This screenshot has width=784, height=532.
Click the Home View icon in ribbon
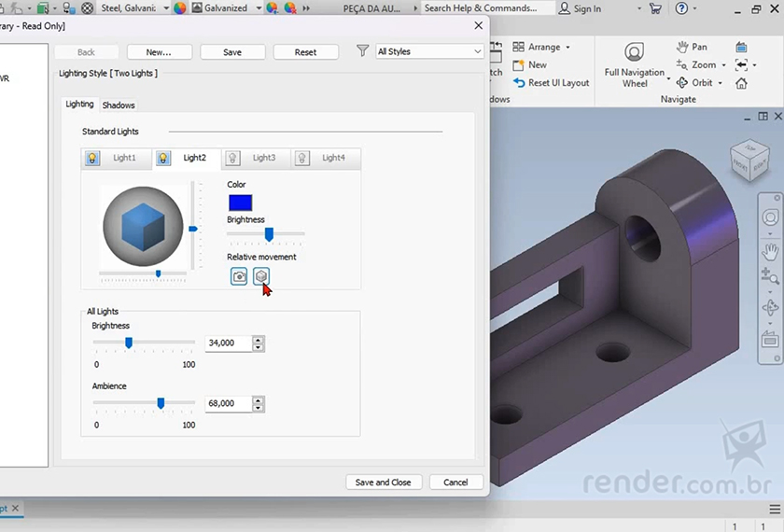[741, 82]
